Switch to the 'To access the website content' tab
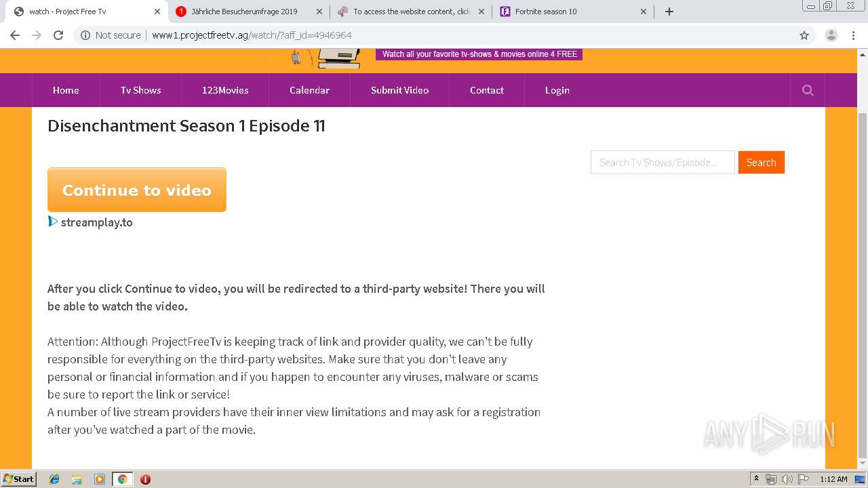Viewport: 868px width, 488px height. (411, 12)
